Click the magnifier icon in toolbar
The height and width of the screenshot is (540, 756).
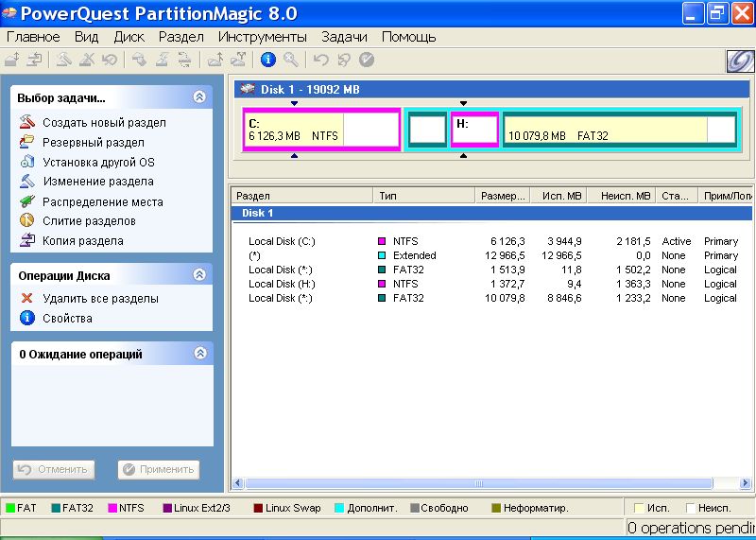291,60
